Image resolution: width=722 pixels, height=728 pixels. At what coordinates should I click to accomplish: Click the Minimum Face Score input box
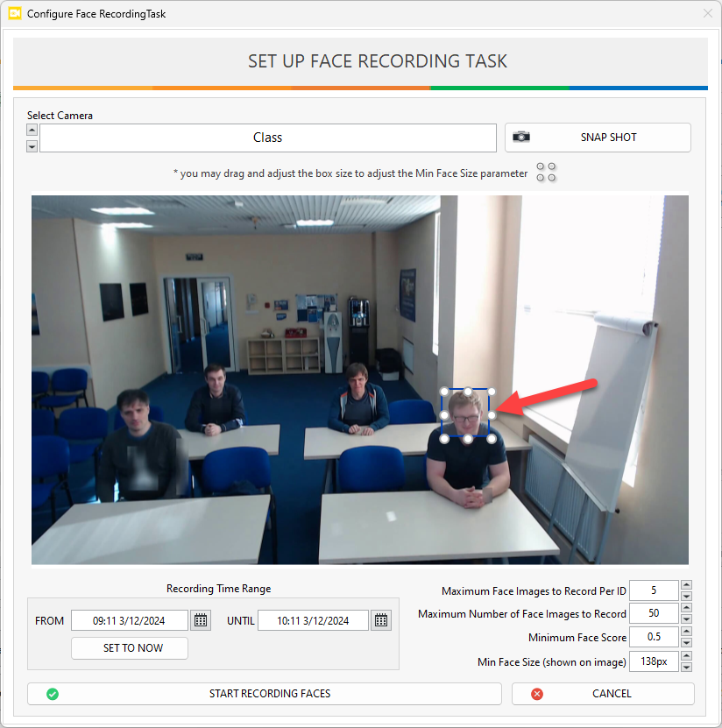[x=654, y=637]
